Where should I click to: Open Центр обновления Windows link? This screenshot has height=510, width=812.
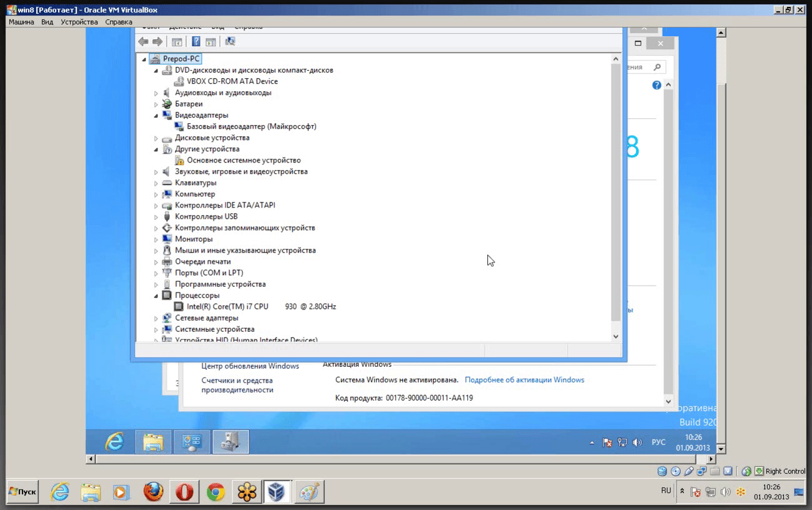point(250,366)
